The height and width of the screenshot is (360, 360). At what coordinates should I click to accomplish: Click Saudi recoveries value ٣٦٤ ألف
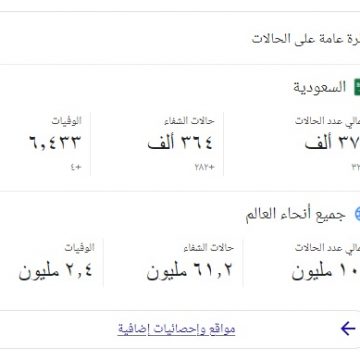180,143
